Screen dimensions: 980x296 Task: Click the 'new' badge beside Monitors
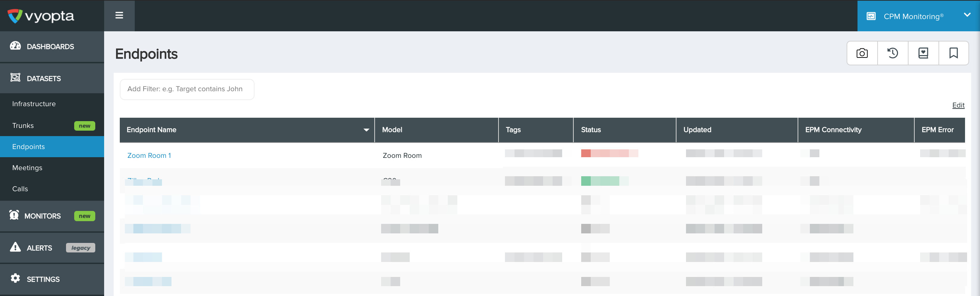[x=84, y=216]
